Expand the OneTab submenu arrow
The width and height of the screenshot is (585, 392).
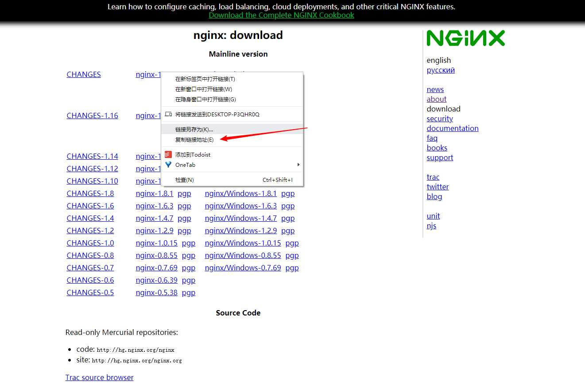point(298,165)
